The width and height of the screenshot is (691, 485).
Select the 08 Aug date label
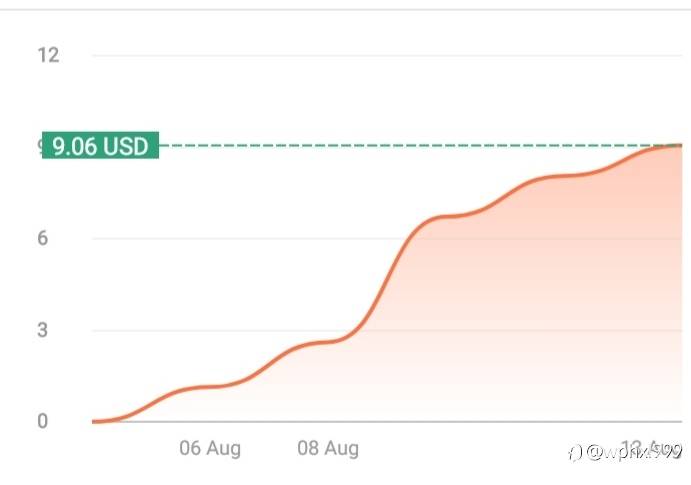[x=328, y=448]
